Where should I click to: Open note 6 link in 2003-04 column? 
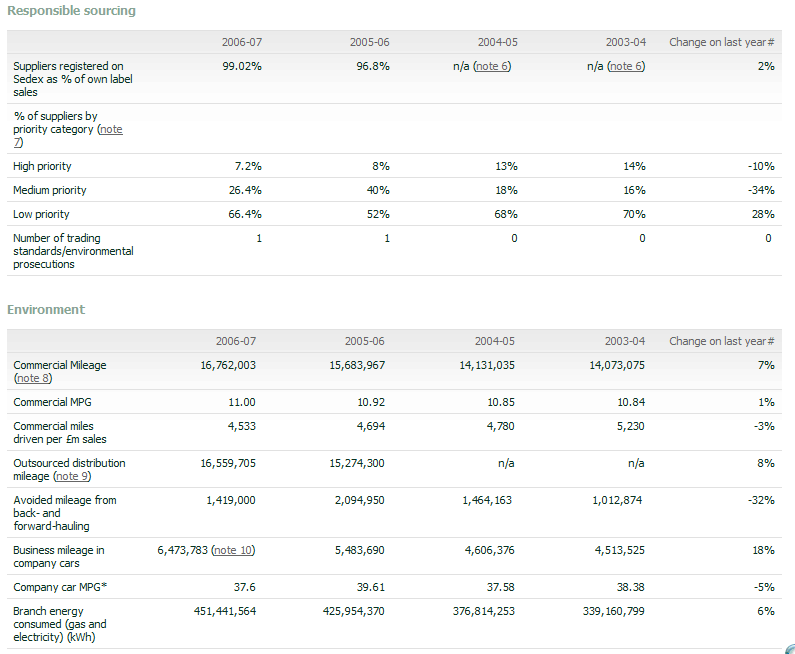coord(626,66)
